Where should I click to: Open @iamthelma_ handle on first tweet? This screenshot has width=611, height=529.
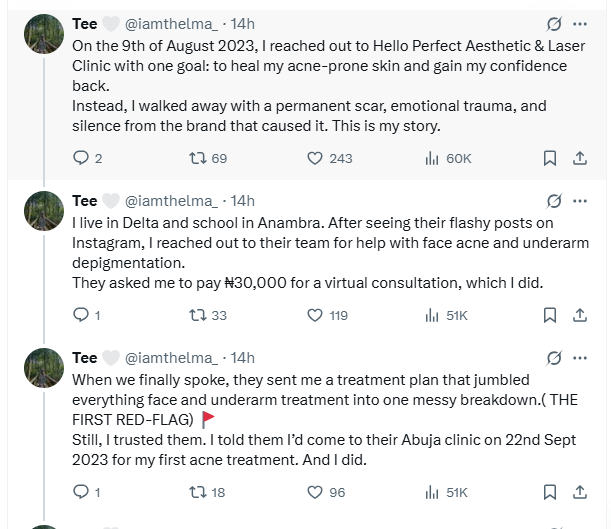point(170,23)
